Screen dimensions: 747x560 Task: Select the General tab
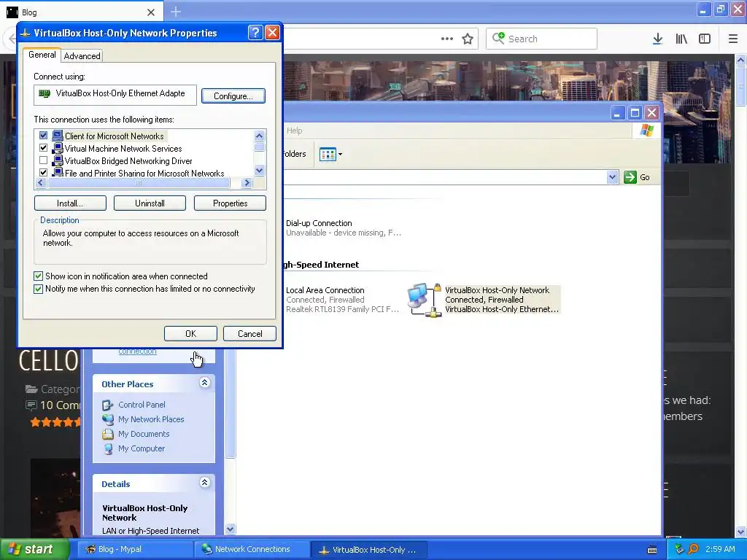[42, 55]
